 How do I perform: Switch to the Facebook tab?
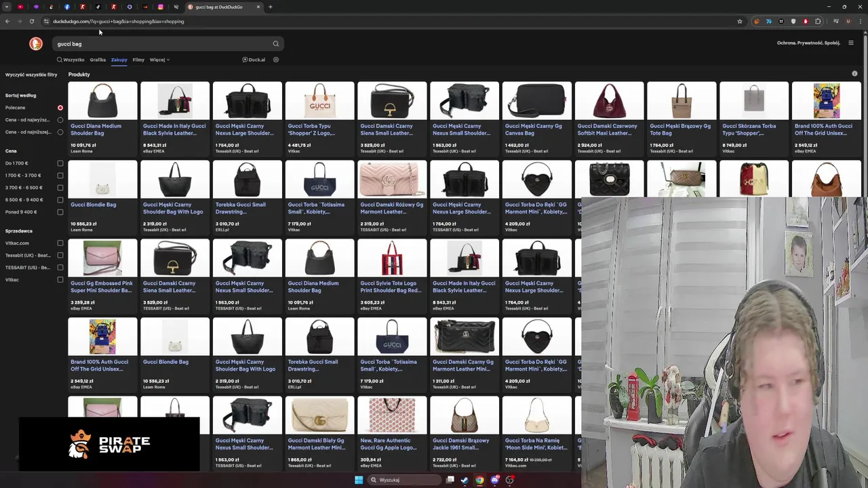67,7
